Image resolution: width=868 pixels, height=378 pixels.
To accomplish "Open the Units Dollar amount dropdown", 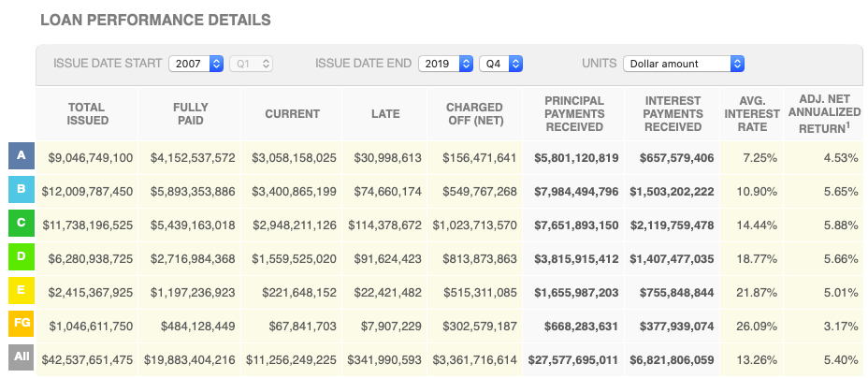I will coord(684,64).
